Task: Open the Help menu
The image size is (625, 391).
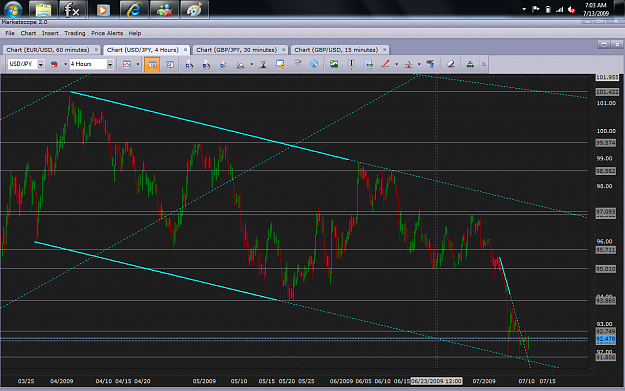Action: [135, 33]
